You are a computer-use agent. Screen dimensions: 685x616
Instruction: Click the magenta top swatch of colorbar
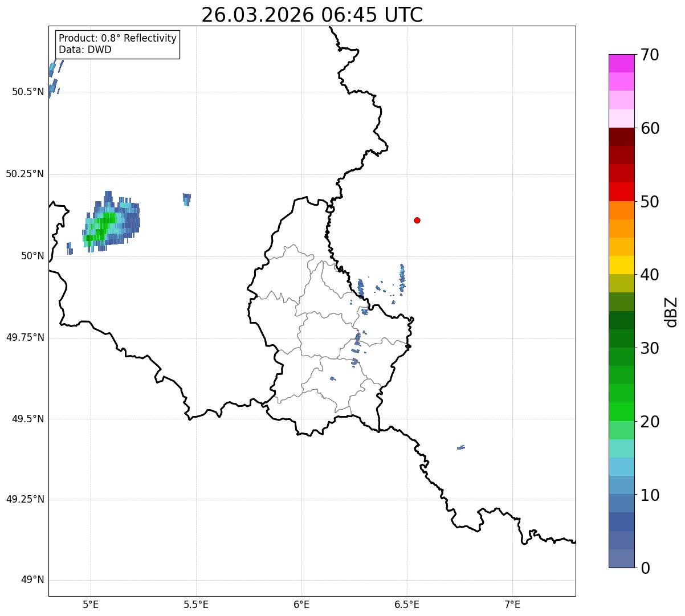coord(621,63)
